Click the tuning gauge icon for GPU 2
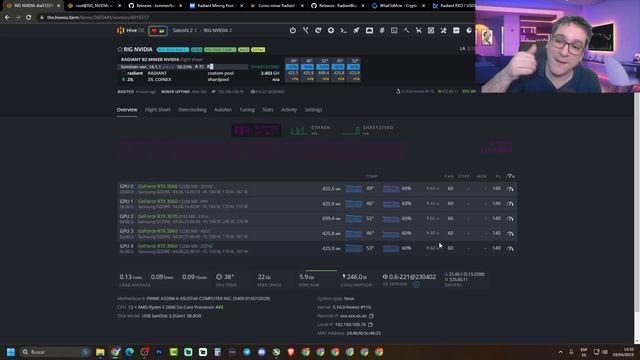This screenshot has height=360, width=640. (510, 219)
